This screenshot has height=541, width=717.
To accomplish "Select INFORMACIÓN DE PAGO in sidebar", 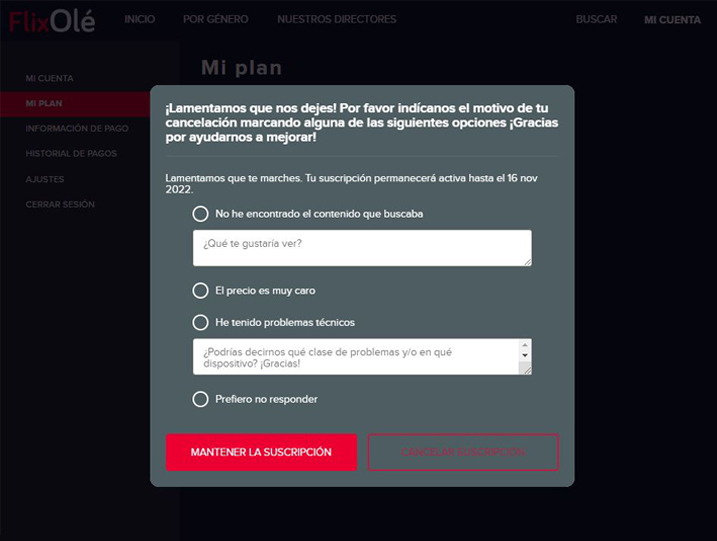I will (x=77, y=129).
